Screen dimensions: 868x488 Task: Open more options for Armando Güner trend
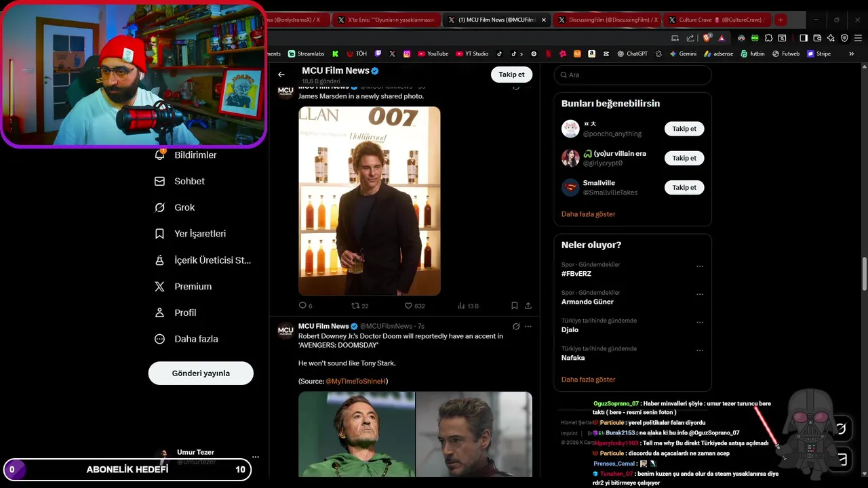(x=700, y=294)
